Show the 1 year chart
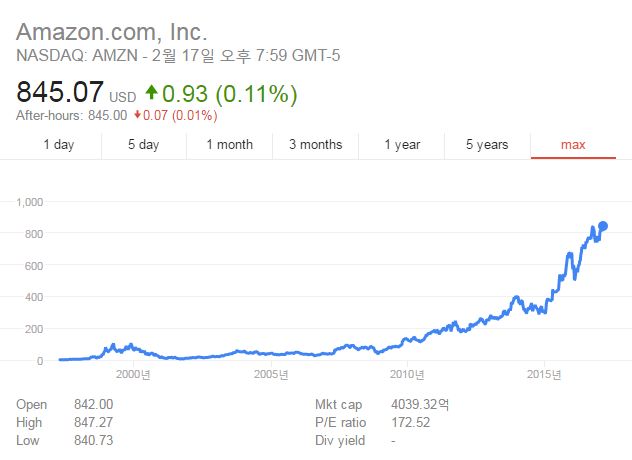 (402, 145)
